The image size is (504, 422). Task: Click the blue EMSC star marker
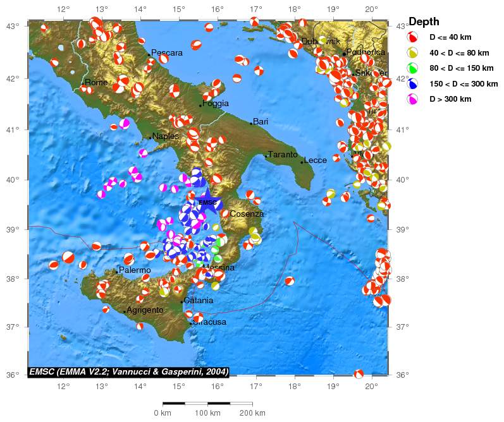point(207,202)
